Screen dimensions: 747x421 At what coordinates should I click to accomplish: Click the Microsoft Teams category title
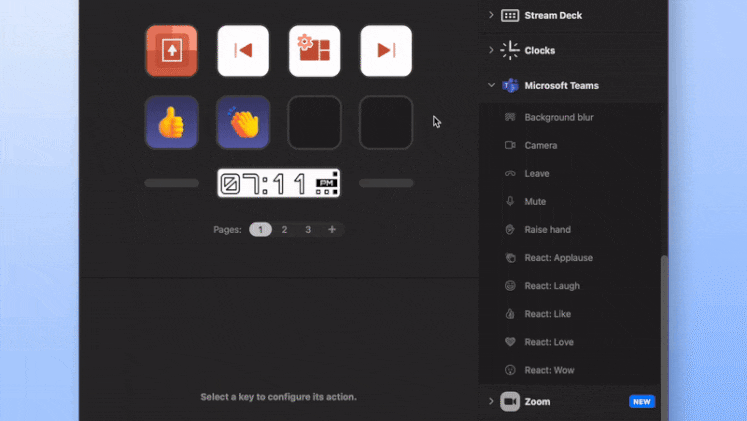click(562, 85)
